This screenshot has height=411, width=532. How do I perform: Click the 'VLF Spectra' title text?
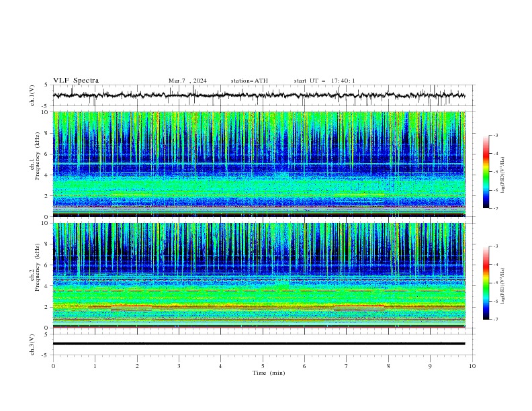tap(76, 81)
